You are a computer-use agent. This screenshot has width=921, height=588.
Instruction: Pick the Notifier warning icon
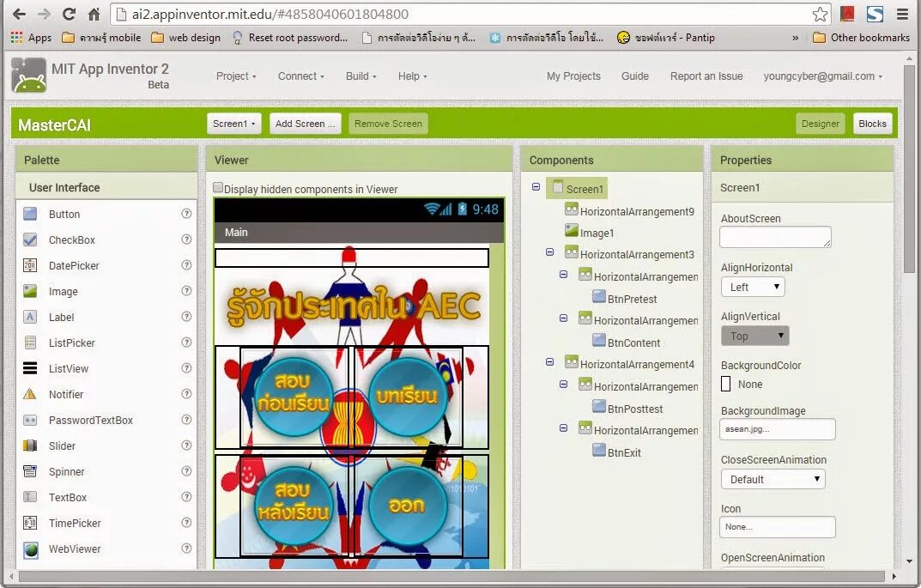(x=30, y=394)
